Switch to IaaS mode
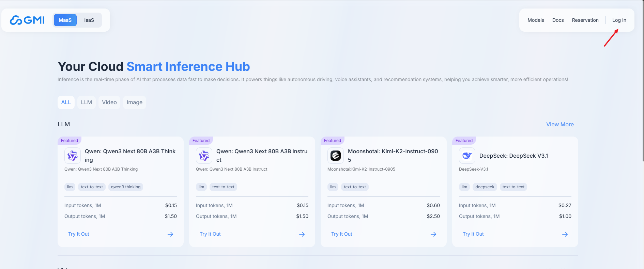This screenshot has width=644, height=269. [x=89, y=20]
